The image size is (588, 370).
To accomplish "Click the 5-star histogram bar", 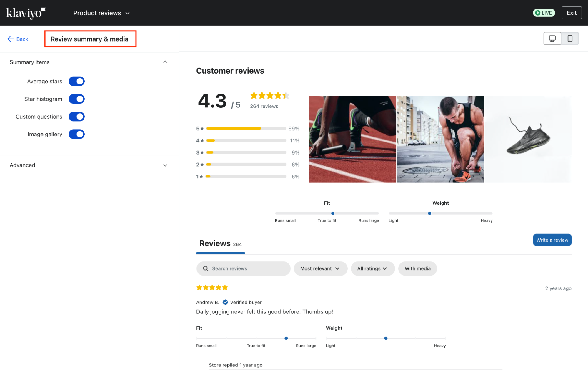I will pos(246,129).
